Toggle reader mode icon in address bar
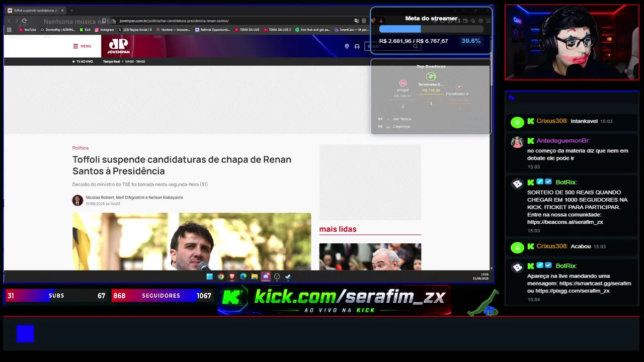Image resolution: width=644 pixels, height=362 pixels. 364,21
